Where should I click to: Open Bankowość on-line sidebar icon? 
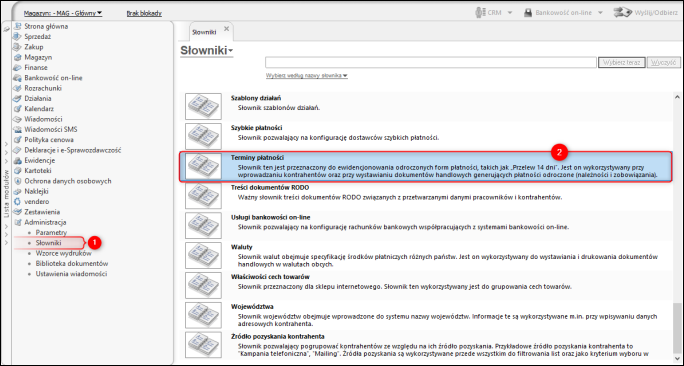(x=17, y=78)
